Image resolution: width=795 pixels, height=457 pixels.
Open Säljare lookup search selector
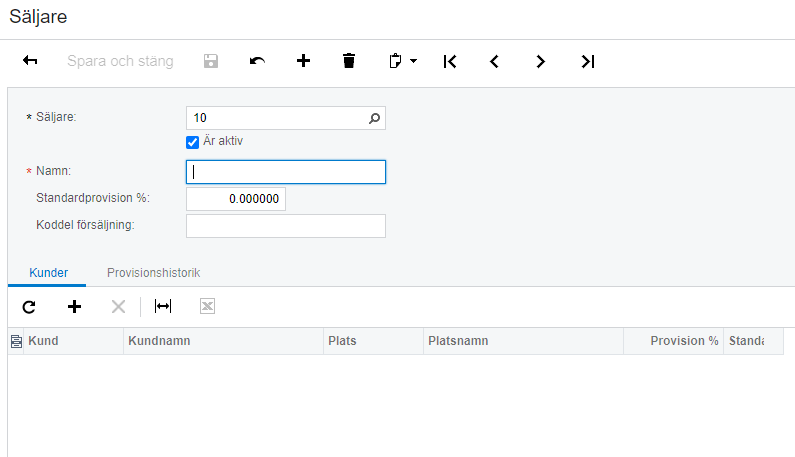(374, 118)
